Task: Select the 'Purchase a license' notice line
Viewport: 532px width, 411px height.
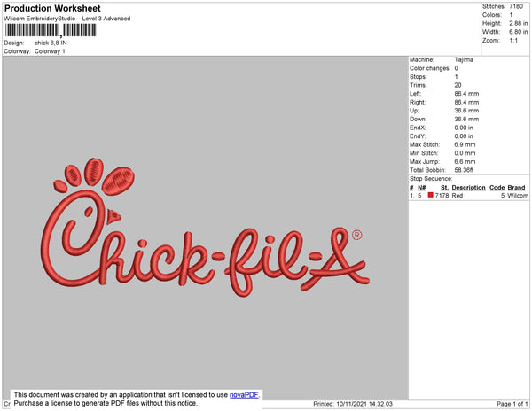Action: coord(106,403)
